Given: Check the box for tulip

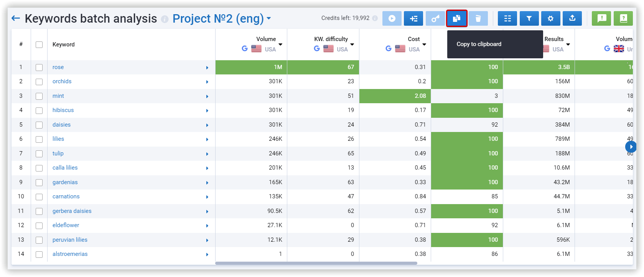Looking at the screenshot, I should pyautogui.click(x=39, y=153).
